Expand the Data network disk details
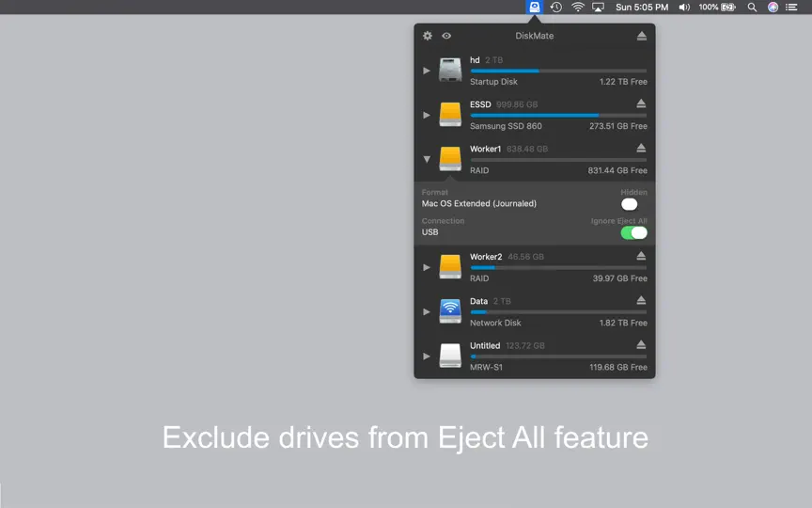This screenshot has width=812, height=508. [426, 312]
